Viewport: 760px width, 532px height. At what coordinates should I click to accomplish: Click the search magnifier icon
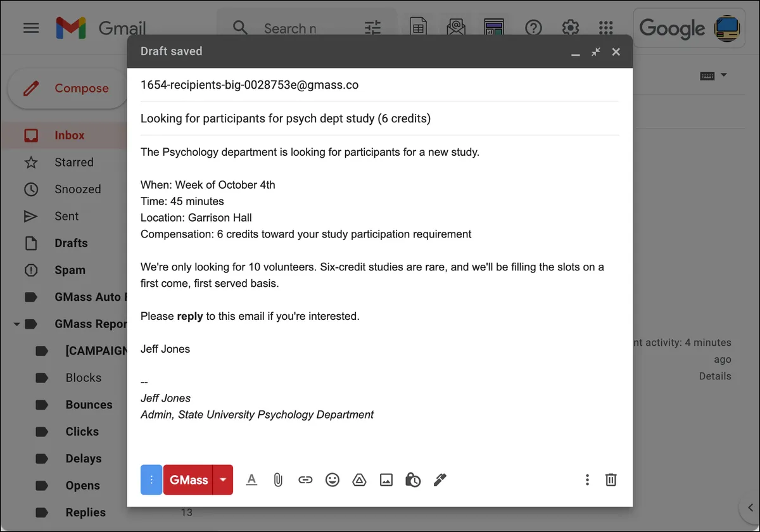coord(240,28)
